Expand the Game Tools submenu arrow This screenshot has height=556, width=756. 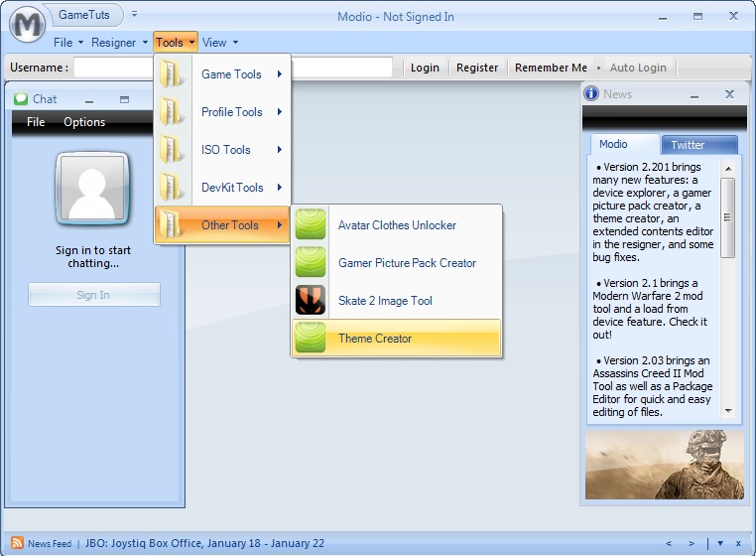pyautogui.click(x=279, y=73)
